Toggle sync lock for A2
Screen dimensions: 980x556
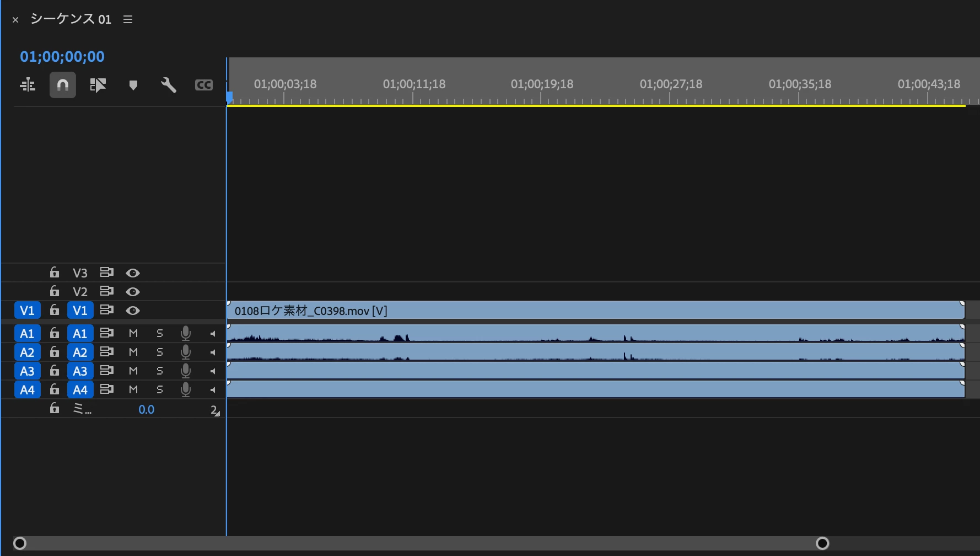106,352
